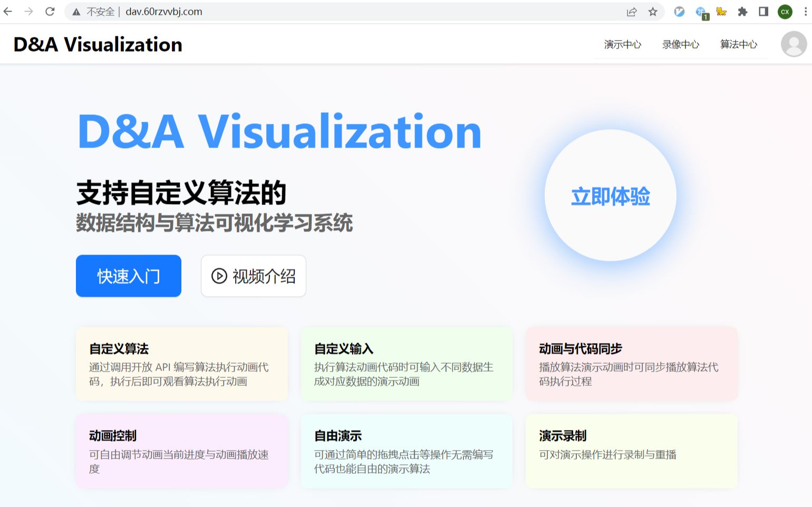Click the circular 立即体验 button
This screenshot has width=812, height=507.
pyautogui.click(x=610, y=196)
